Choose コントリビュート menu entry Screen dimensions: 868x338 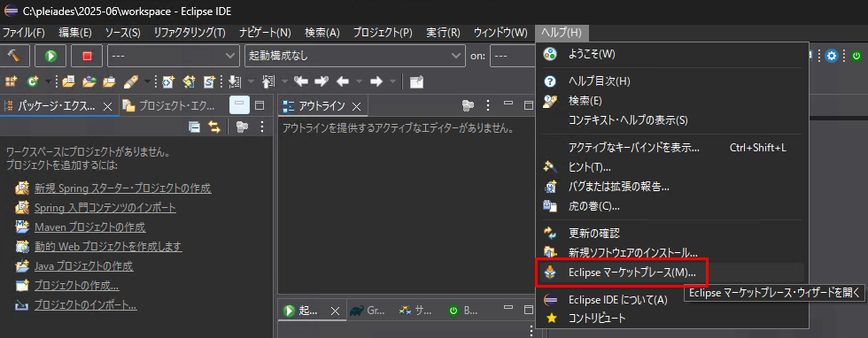[673, 319]
